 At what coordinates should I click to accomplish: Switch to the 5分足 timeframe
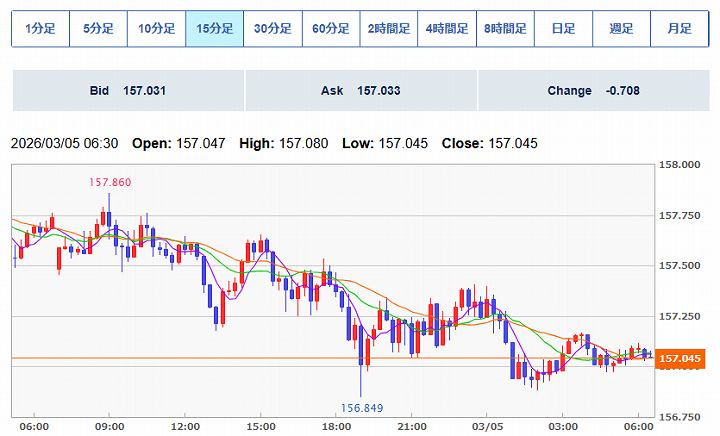pyautogui.click(x=98, y=29)
